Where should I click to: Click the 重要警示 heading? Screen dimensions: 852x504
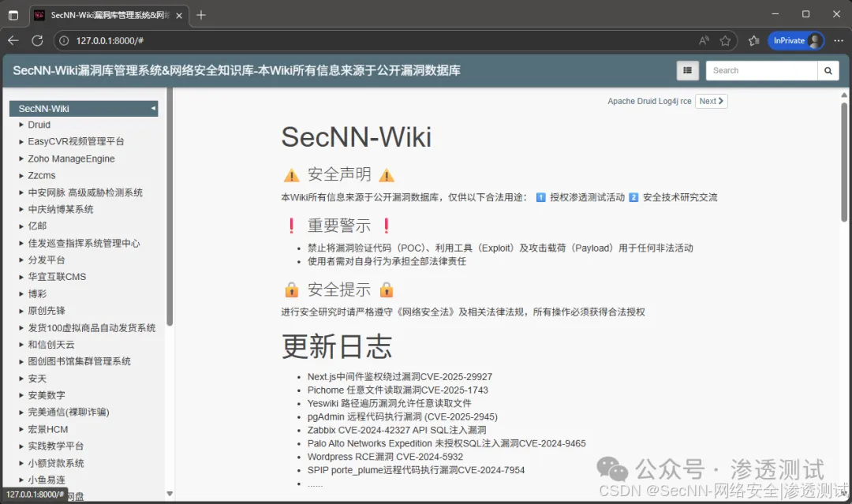[x=339, y=226]
